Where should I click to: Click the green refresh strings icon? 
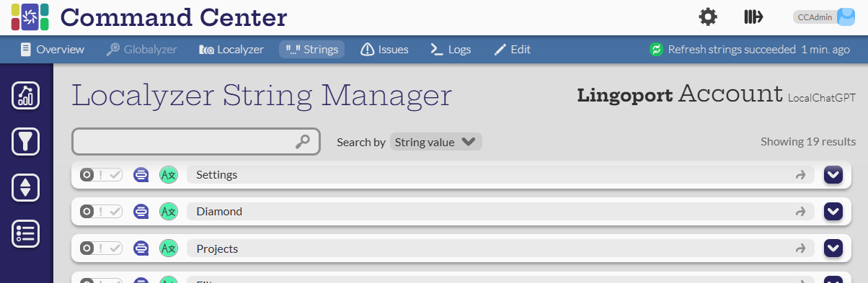tap(656, 50)
